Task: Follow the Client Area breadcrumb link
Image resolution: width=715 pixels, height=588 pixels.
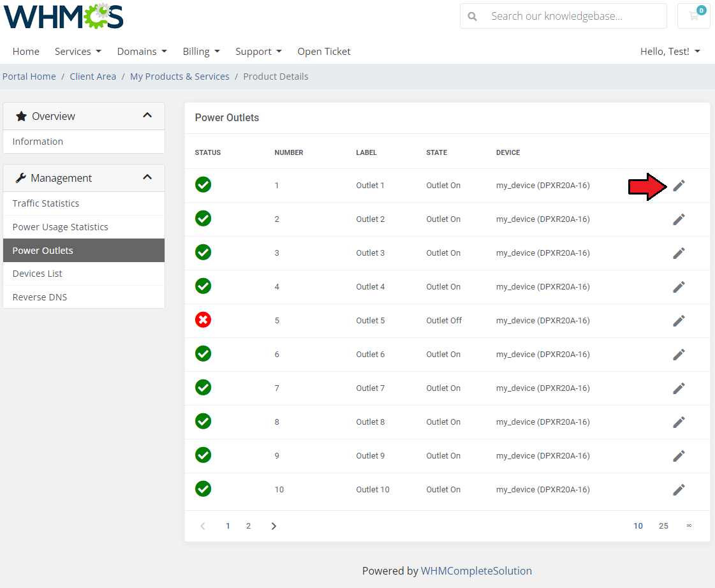Action: point(93,77)
